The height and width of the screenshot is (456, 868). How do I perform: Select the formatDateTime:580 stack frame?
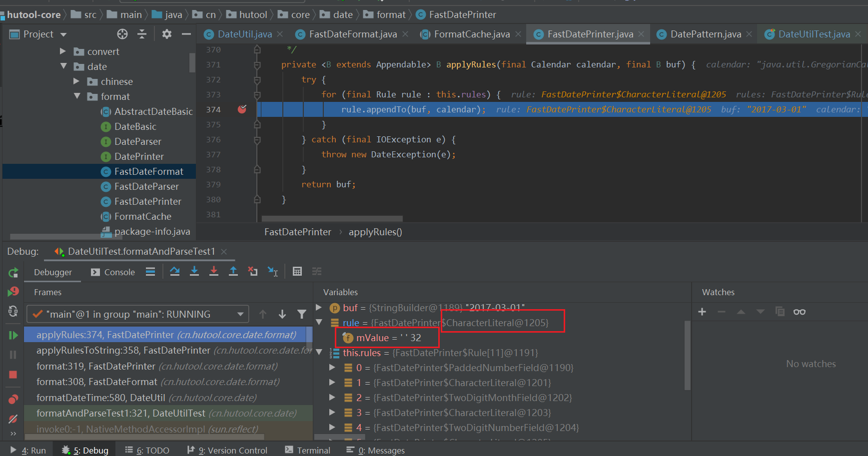(x=168, y=398)
